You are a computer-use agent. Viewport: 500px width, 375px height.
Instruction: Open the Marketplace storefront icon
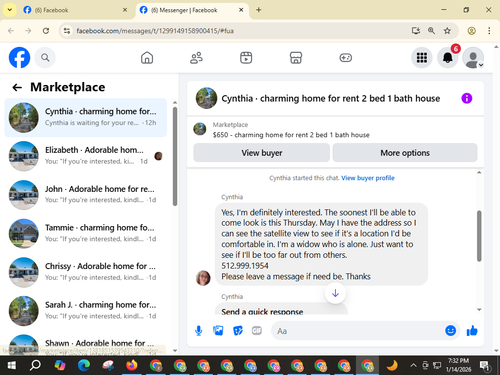click(296, 58)
